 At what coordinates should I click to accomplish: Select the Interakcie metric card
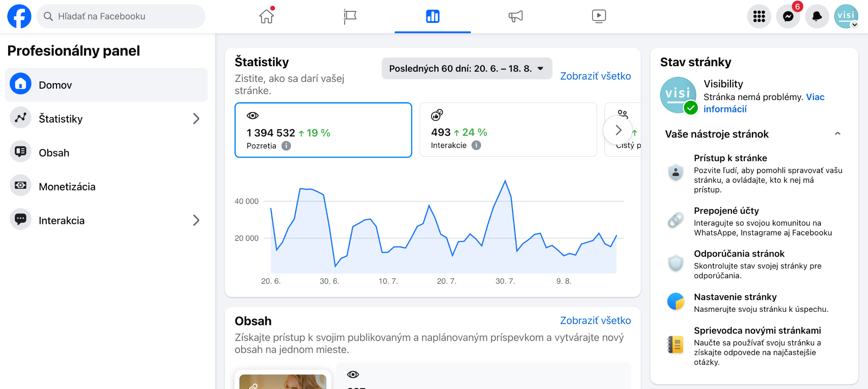point(508,130)
